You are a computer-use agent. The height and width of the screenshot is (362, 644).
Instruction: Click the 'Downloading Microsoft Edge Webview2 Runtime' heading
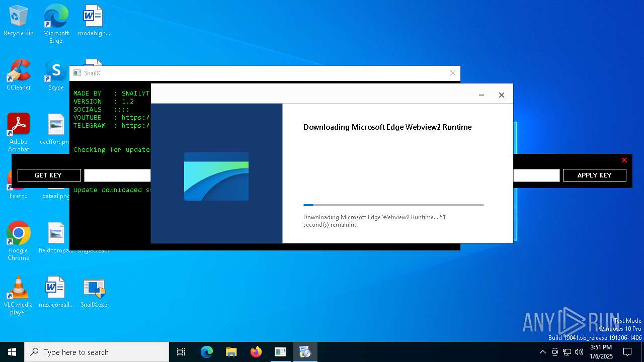(x=387, y=127)
